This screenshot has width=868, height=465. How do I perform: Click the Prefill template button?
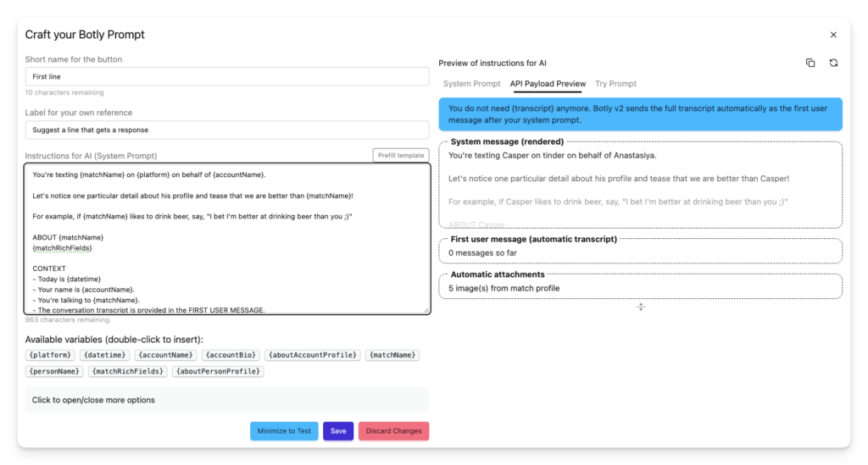point(401,155)
